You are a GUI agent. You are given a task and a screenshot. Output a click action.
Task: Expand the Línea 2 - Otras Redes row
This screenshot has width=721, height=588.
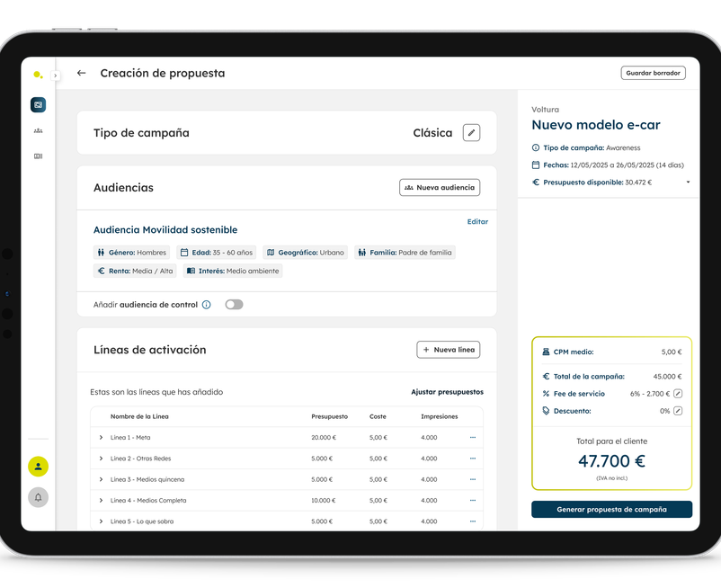coord(101,458)
